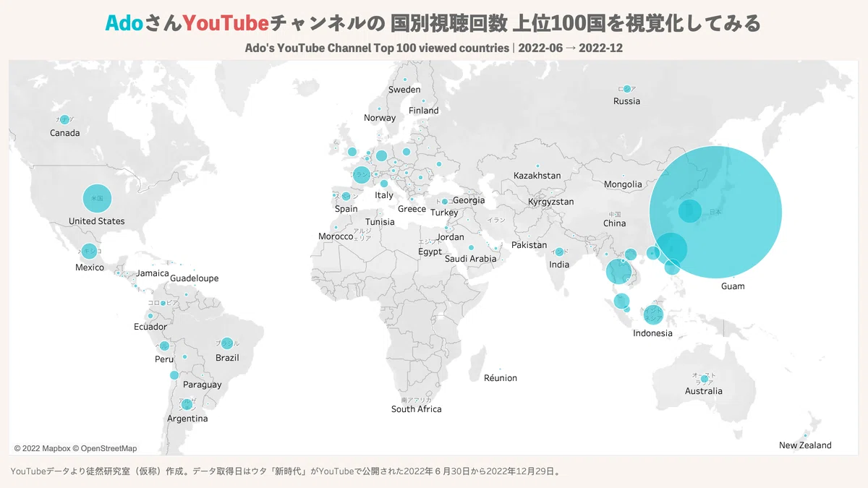Viewport: 868px width, 488px height.
Task: Click the 'South Africa' country label
Action: tap(417, 409)
